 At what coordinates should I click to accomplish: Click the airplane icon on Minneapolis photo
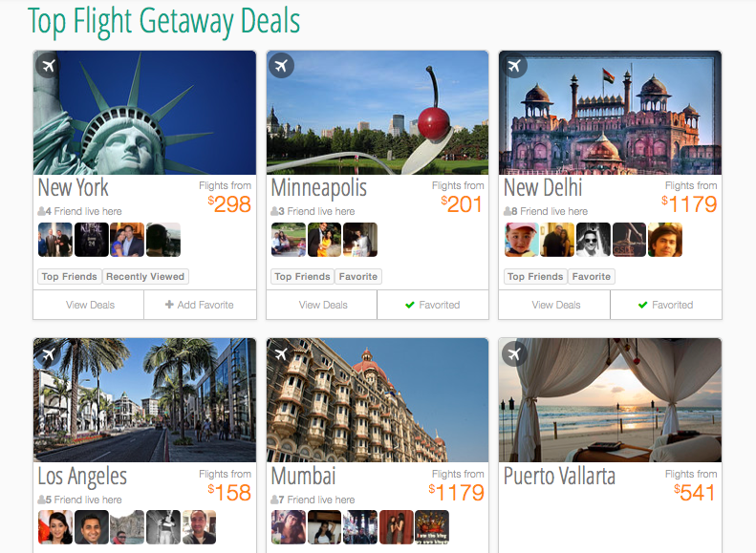click(x=282, y=65)
